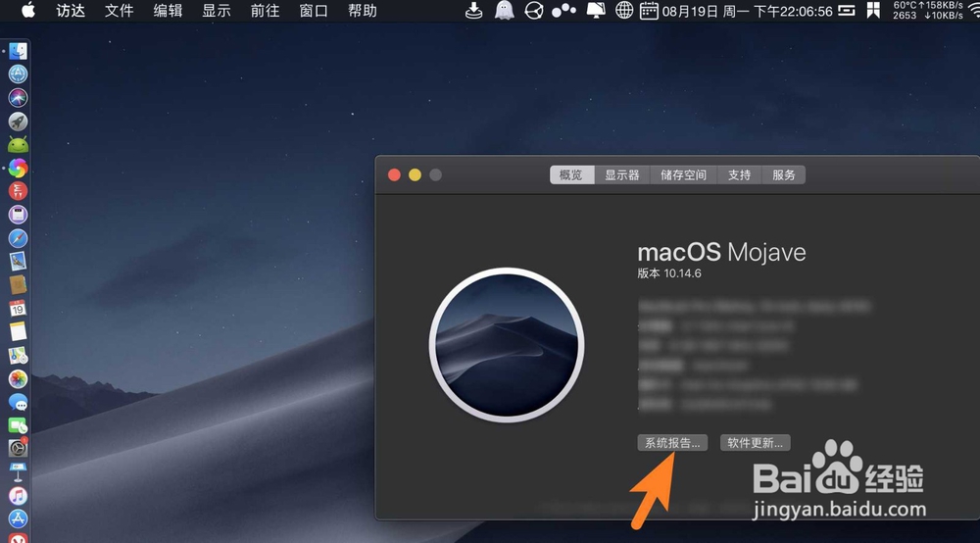980x543 pixels.
Task: Switch to the 服务 tab
Action: click(x=784, y=175)
